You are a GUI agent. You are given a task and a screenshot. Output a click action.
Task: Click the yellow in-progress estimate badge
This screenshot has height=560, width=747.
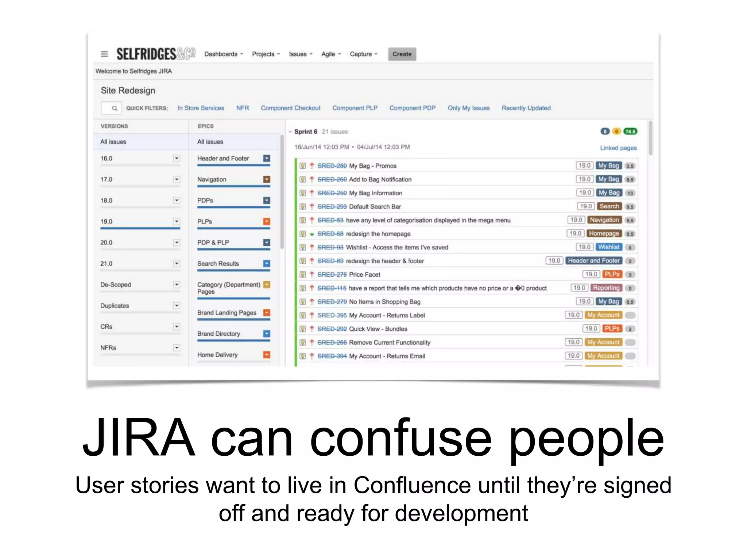tap(616, 131)
